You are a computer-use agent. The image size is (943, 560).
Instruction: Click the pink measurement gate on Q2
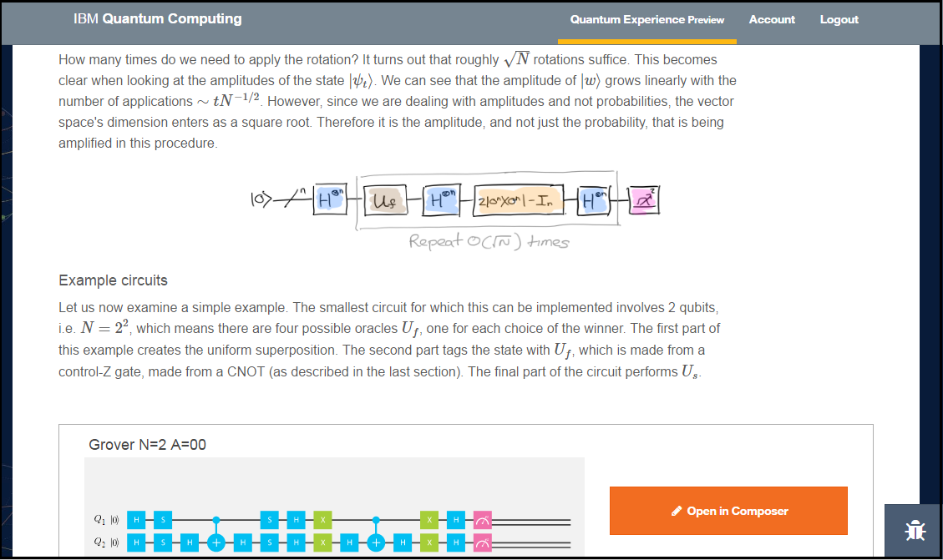tap(483, 542)
